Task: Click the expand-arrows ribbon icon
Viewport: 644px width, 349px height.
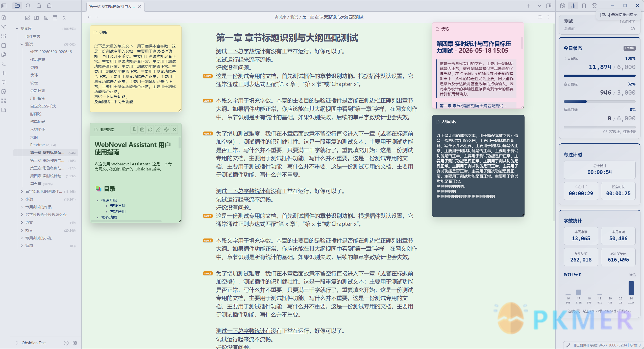Action: 4,101
